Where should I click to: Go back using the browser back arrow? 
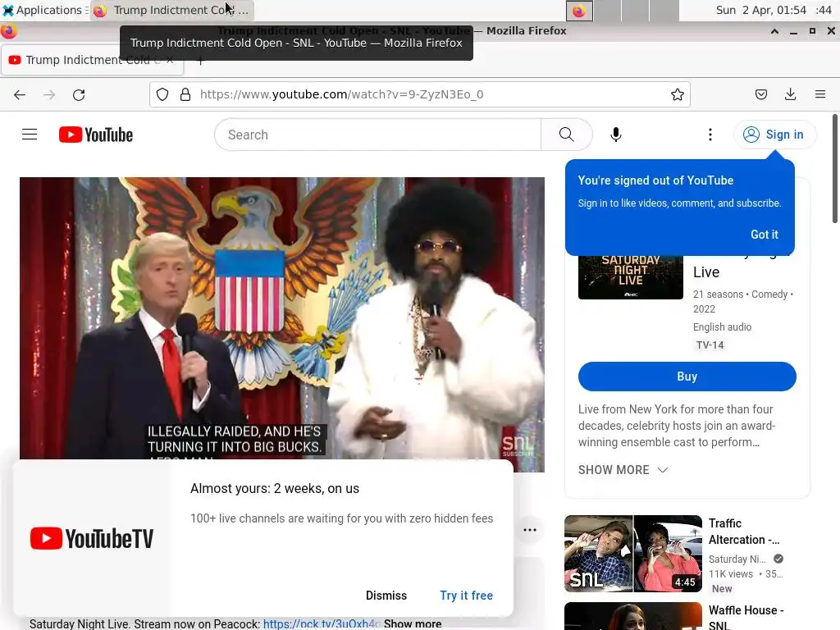[x=20, y=95]
